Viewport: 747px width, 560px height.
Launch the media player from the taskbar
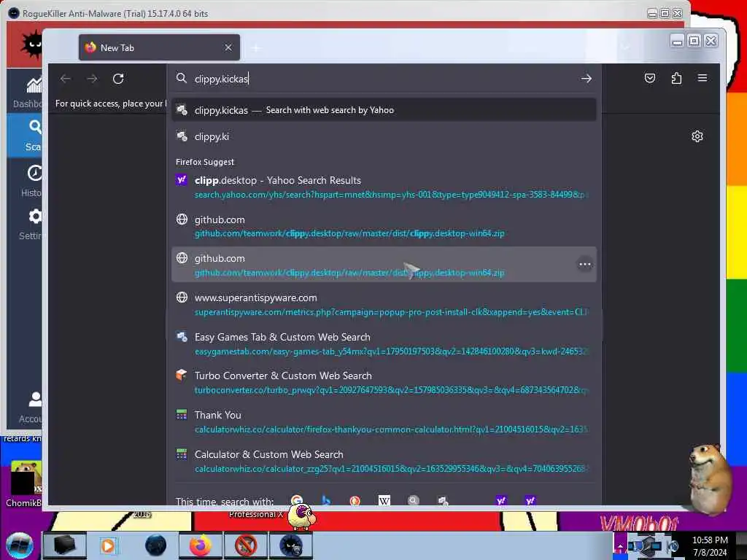[x=108, y=545]
